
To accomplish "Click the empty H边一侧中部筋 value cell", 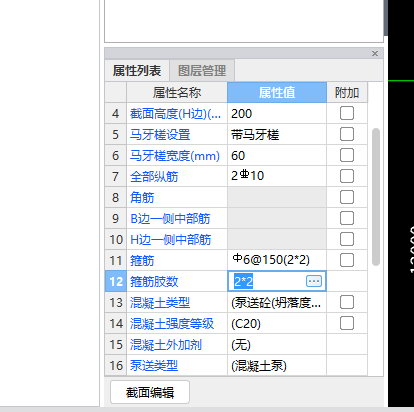I will [277, 239].
